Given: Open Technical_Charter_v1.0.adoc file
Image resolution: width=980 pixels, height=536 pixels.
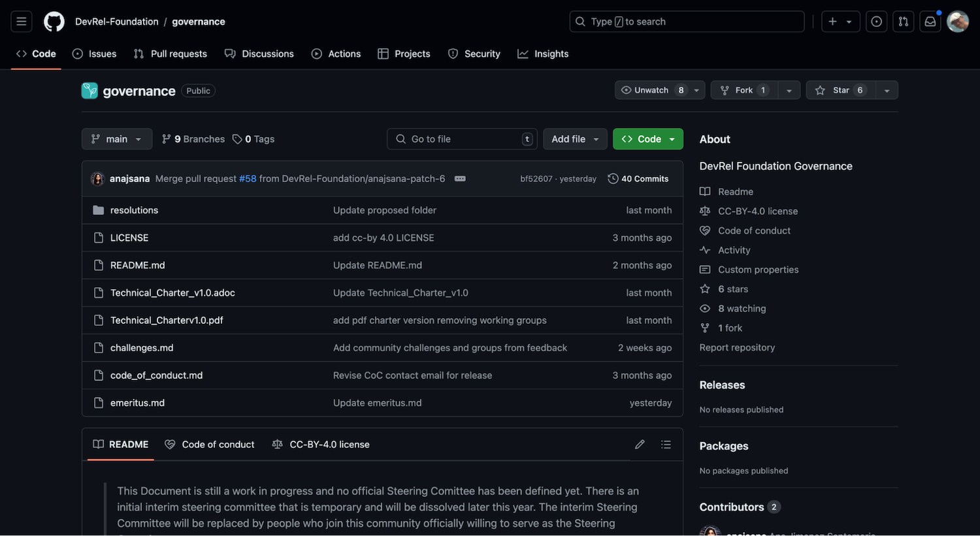Looking at the screenshot, I should tap(172, 293).
